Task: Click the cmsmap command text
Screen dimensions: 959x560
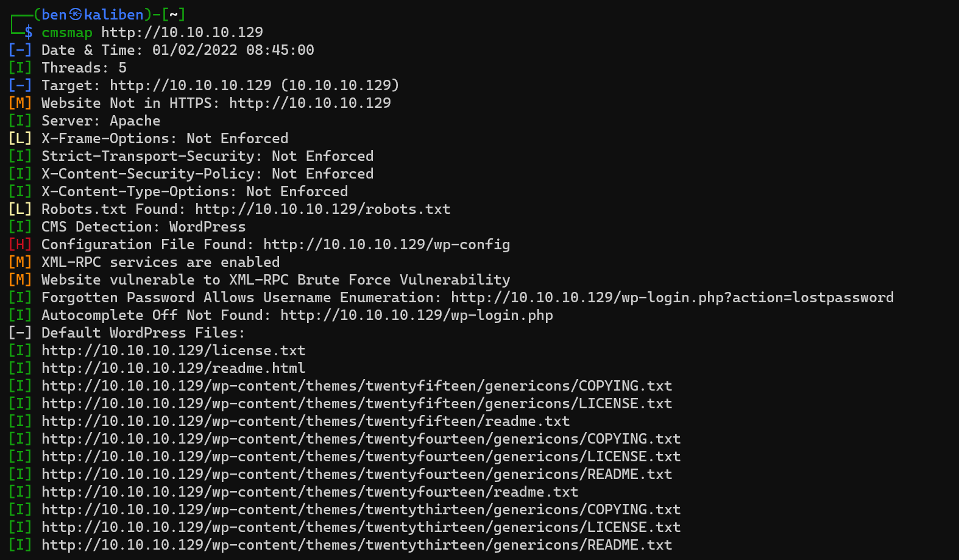Action: pos(67,32)
